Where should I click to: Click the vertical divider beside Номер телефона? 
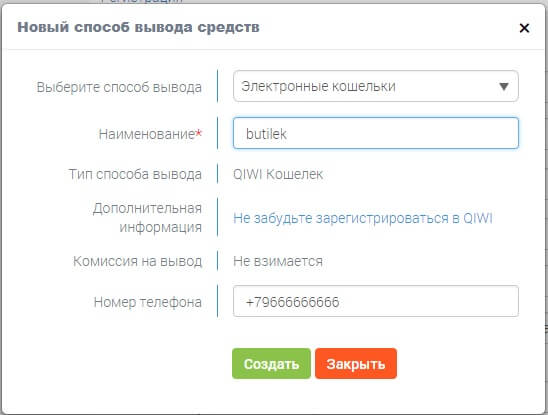coord(217,301)
